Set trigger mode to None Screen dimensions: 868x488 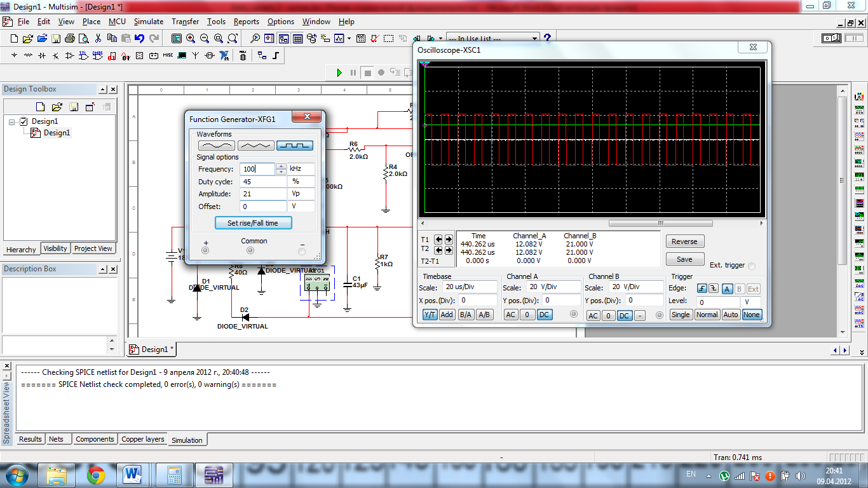(x=752, y=315)
